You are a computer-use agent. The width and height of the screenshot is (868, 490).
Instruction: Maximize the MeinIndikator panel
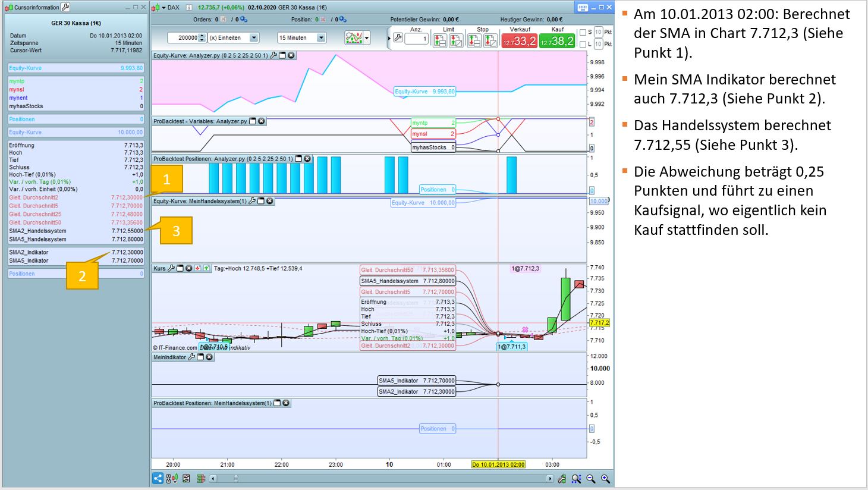click(200, 357)
